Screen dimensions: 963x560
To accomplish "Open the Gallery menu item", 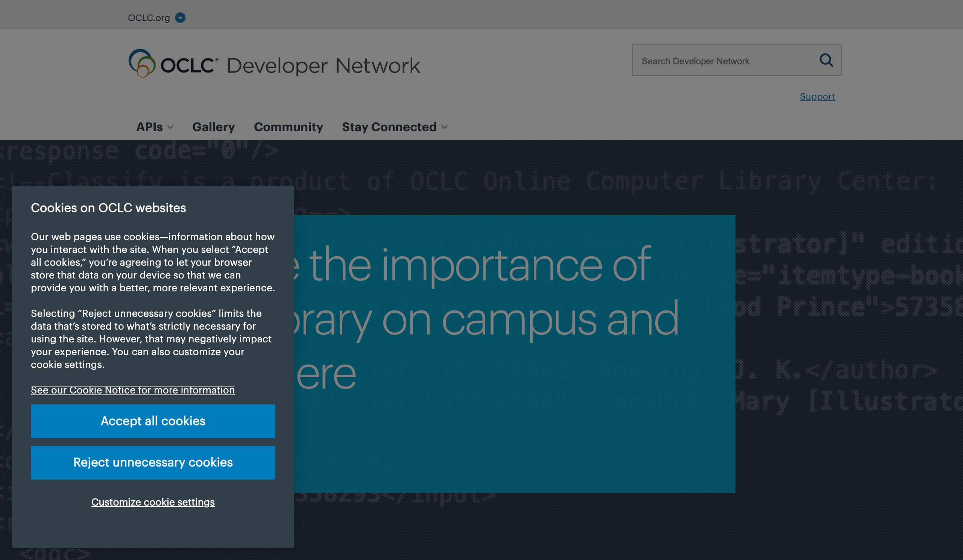I will tap(213, 127).
